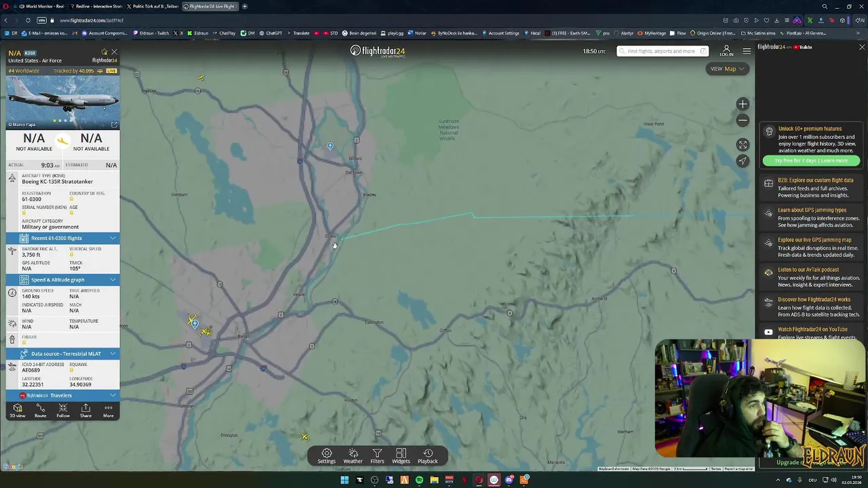Collapse Recent 61-0300 flights section
The width and height of the screenshot is (868, 488).
click(63, 238)
